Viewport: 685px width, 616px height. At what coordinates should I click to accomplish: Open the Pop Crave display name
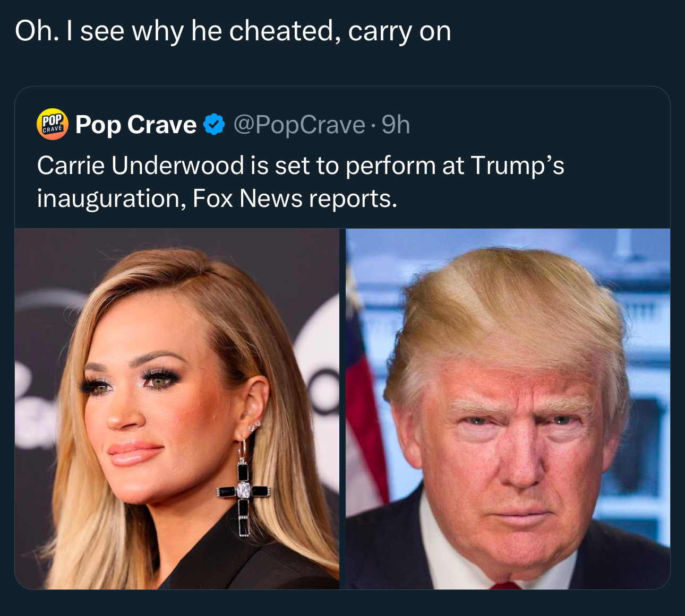136,125
